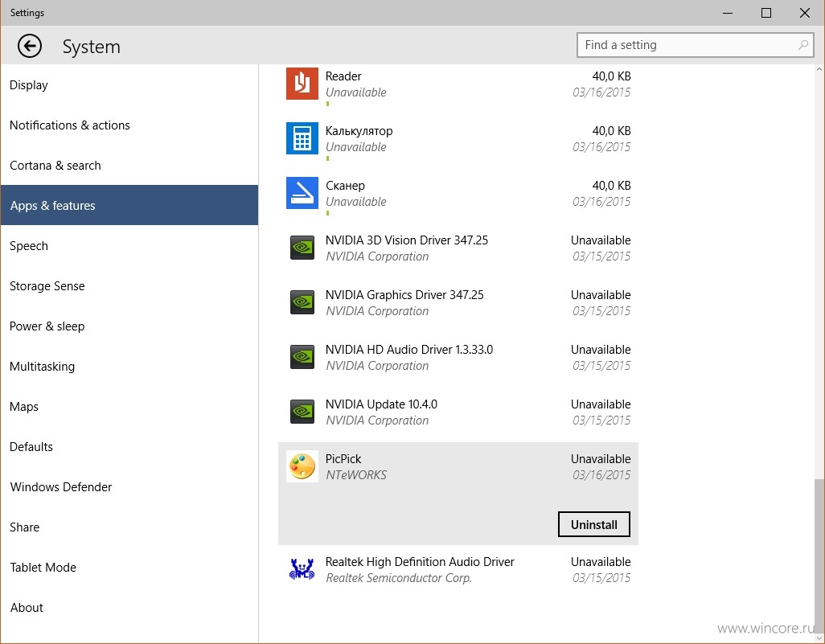Click Realtek Semiconductor Corp. publisher text

coord(399,578)
